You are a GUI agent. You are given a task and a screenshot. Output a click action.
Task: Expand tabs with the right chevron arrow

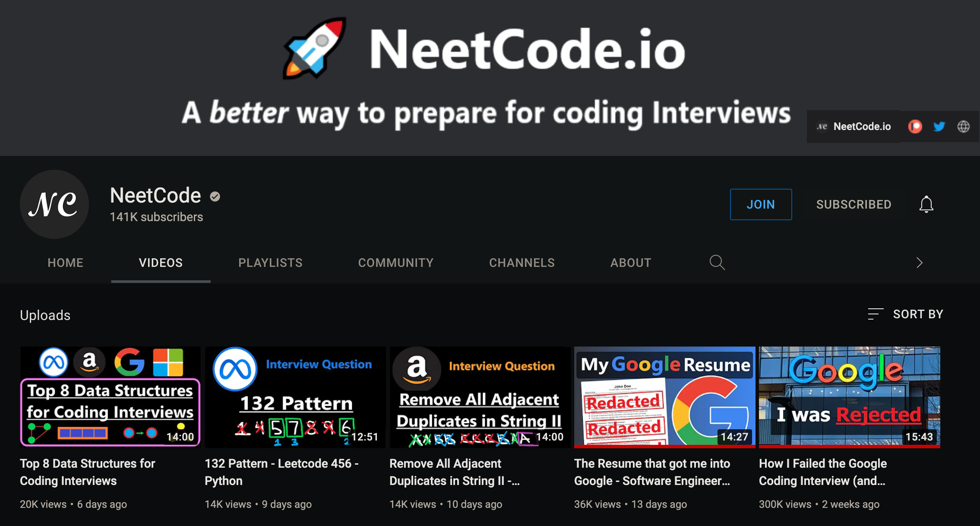[x=919, y=263]
